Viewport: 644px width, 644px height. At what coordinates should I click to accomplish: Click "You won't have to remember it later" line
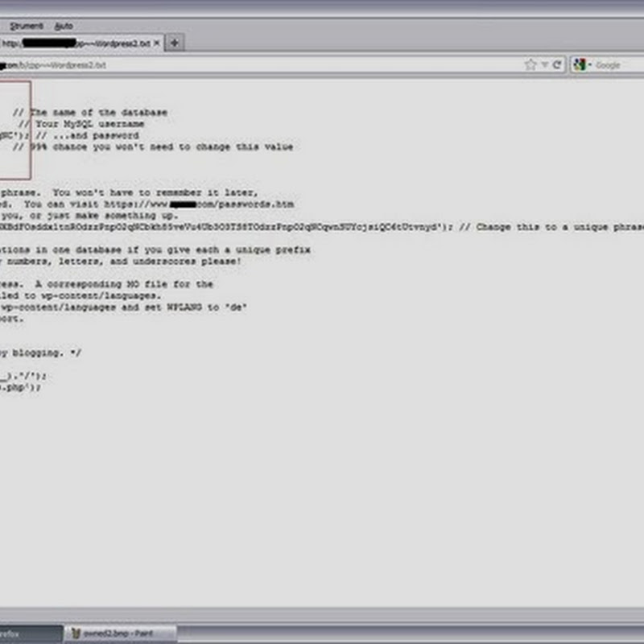(x=129, y=192)
